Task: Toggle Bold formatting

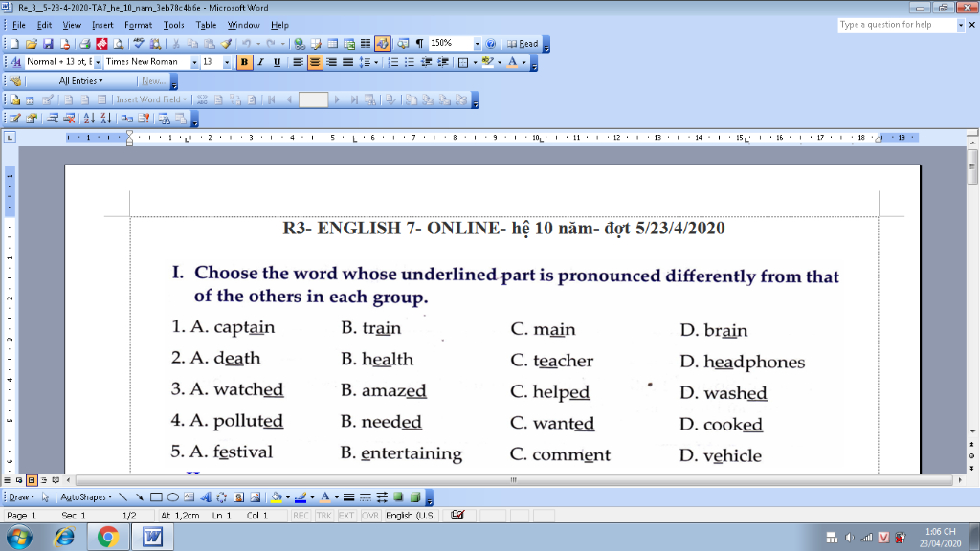Action: 244,62
